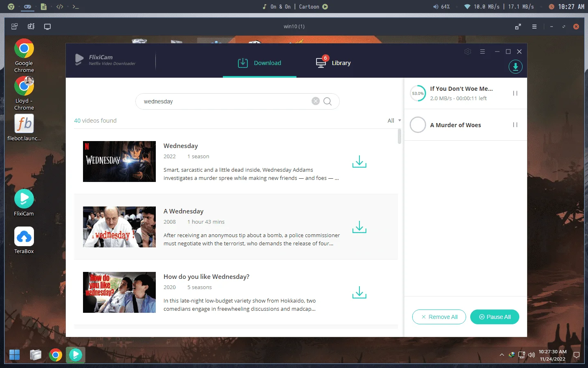Open the Windows Start menu
588x368 pixels.
15,355
